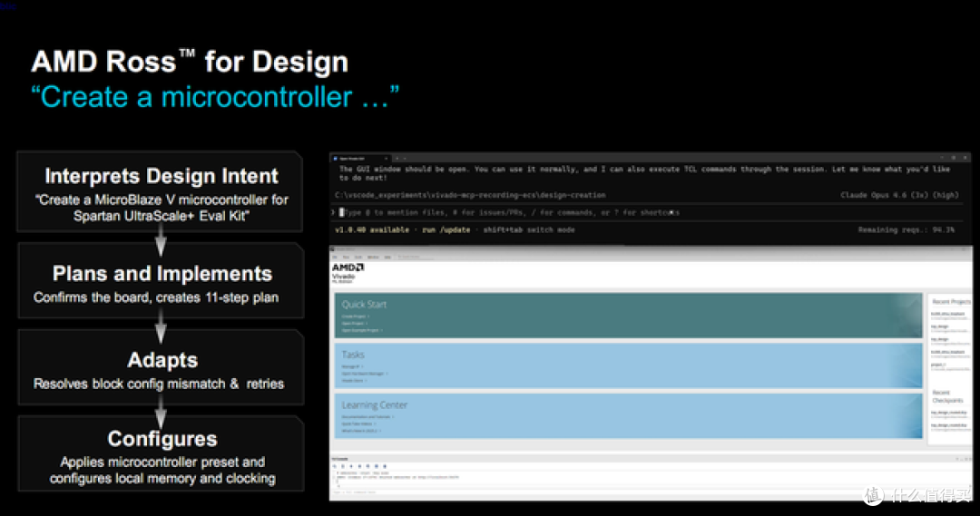This screenshot has width=980, height=516.
Task: Open recent project project_1
Action: [x=938, y=365]
